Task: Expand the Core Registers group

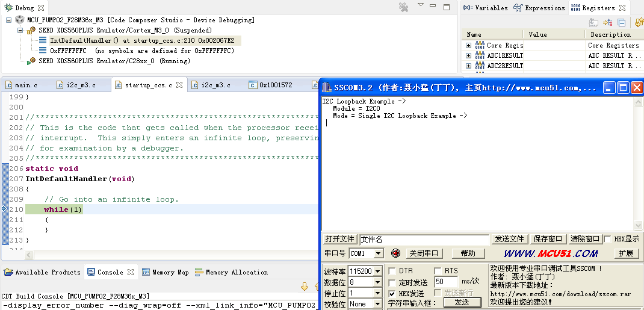Action: point(469,45)
